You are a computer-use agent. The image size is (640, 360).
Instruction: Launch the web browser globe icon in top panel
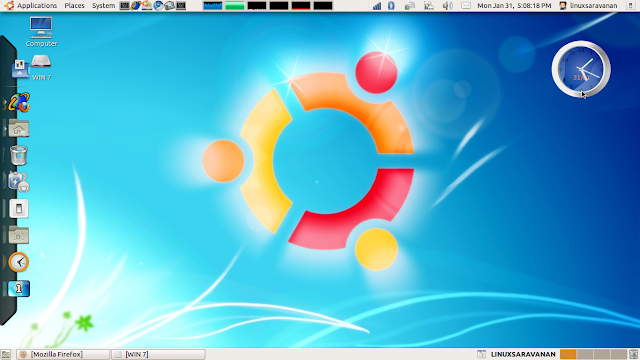136,6
